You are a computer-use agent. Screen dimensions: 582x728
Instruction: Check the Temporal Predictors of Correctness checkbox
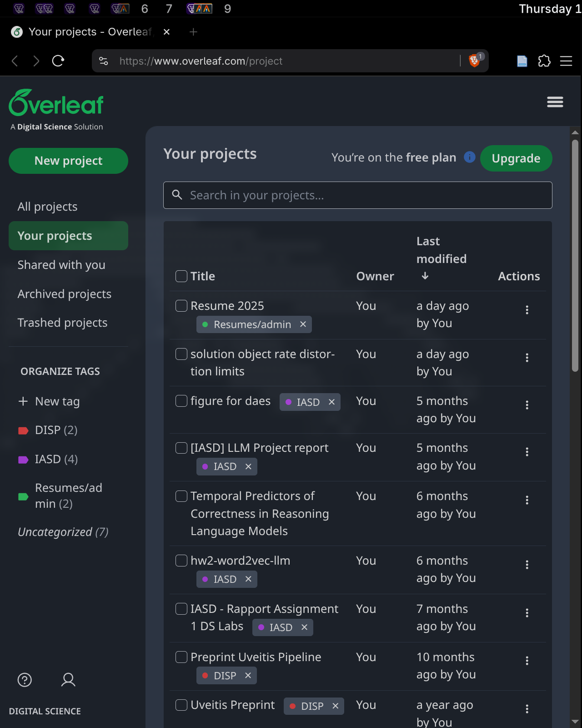coord(181,496)
